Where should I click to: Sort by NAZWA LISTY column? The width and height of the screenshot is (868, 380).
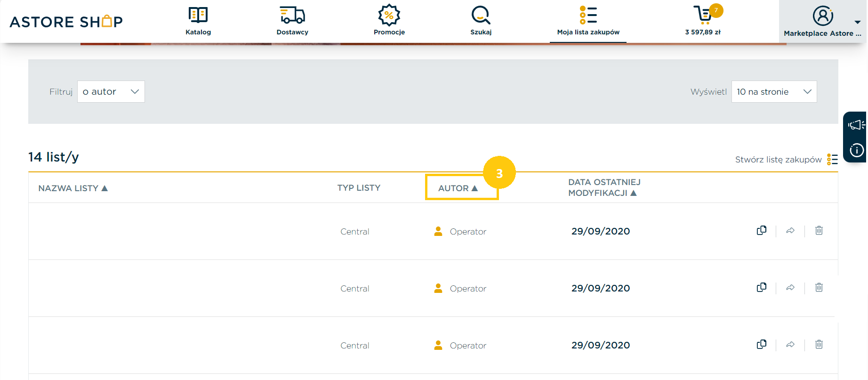73,188
